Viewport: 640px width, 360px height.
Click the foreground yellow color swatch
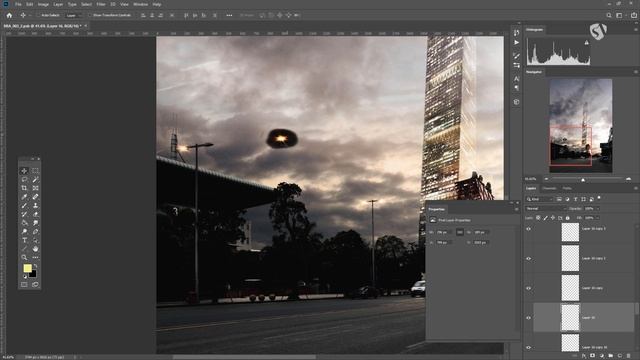coord(27,268)
